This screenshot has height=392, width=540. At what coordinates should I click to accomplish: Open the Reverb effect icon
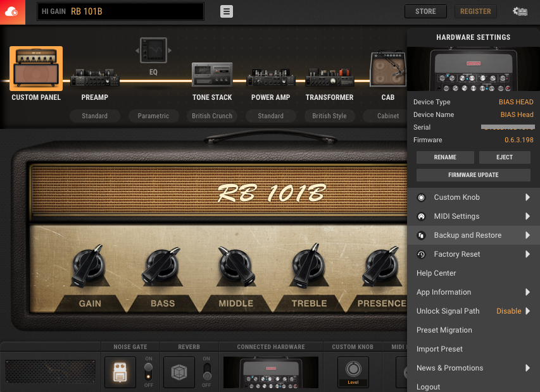pos(179,372)
